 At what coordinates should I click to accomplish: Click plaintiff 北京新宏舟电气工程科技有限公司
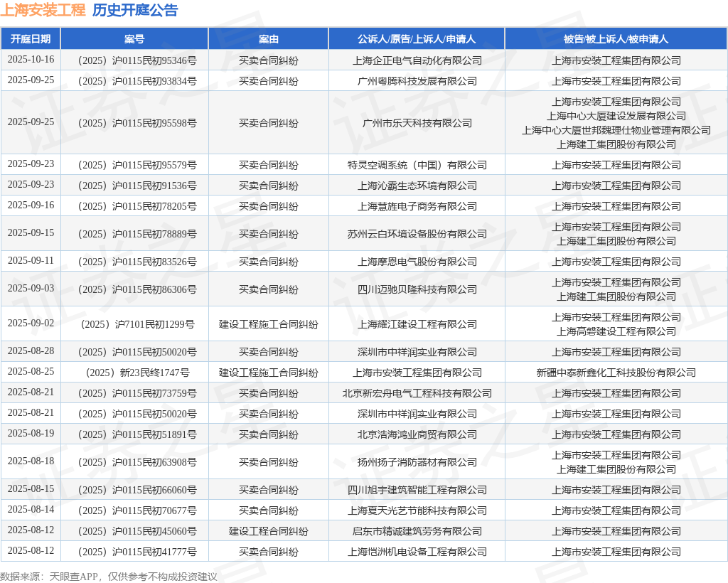417,393
